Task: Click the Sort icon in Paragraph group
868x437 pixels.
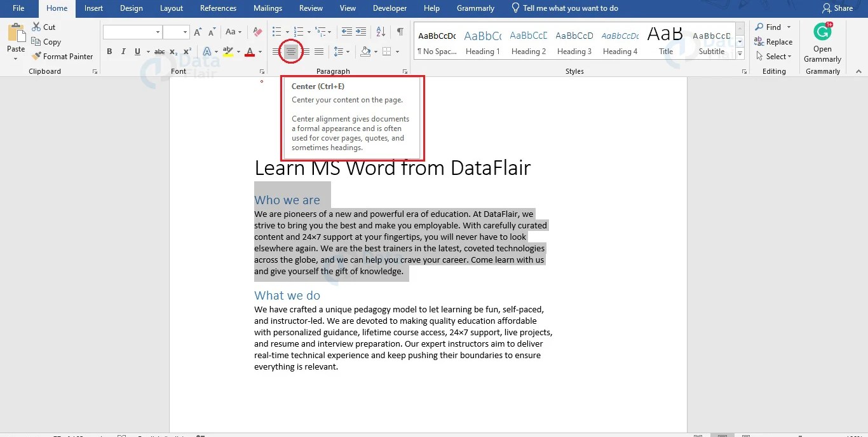Action: 381,31
